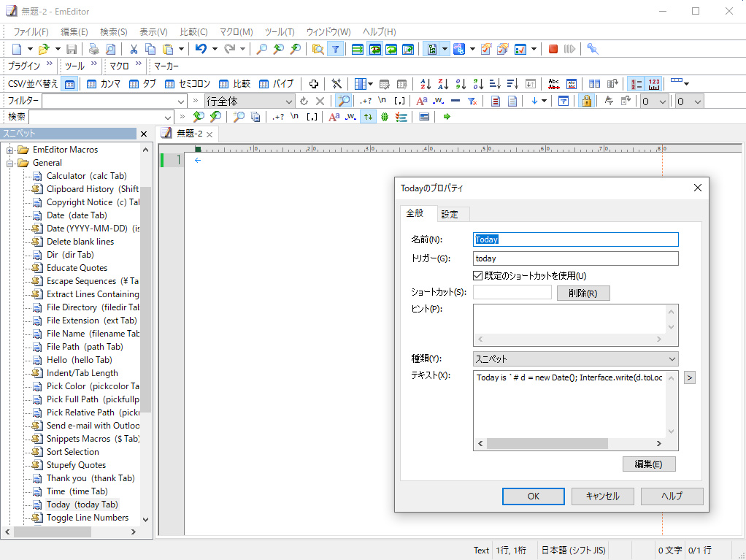This screenshot has width=746, height=560.
Task: Click the OK button in properties dialog
Action: 533,496
